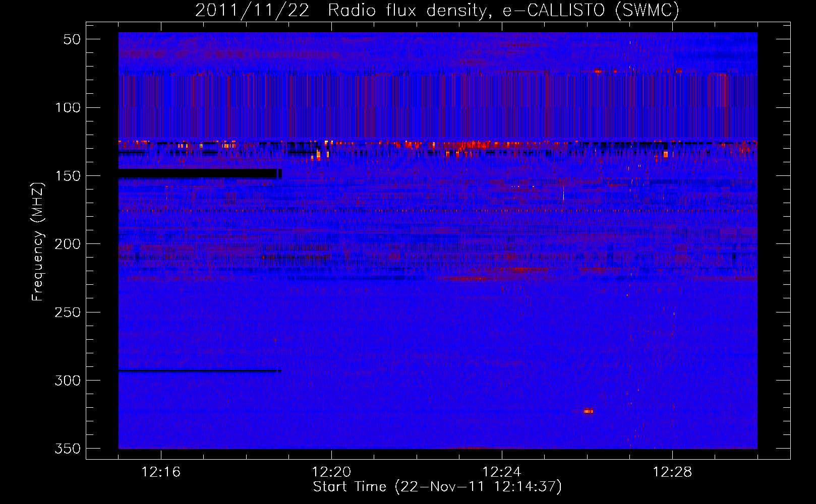The image size is (816, 504).
Task: Click the 12:16 time tick label
Action: 161,472
